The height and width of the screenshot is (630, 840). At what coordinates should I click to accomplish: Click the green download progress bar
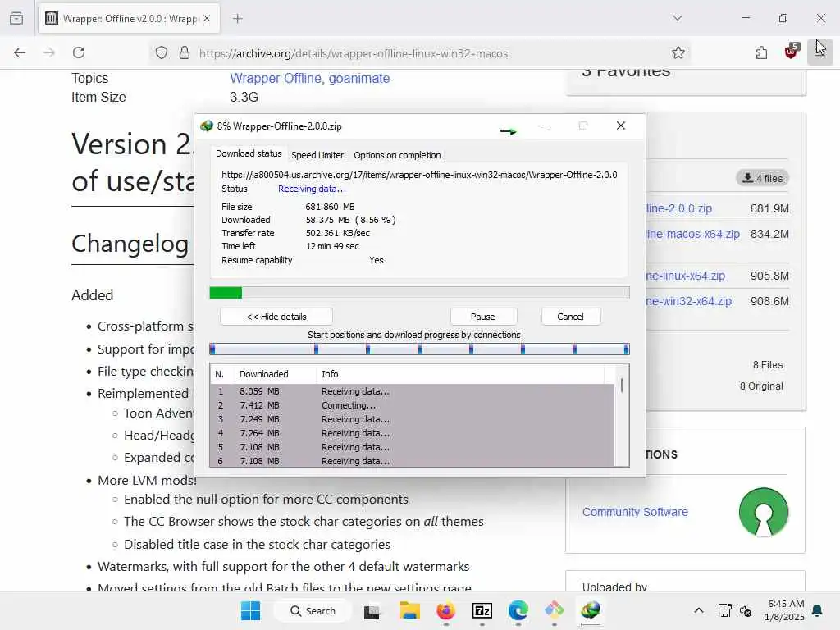pyautogui.click(x=419, y=293)
